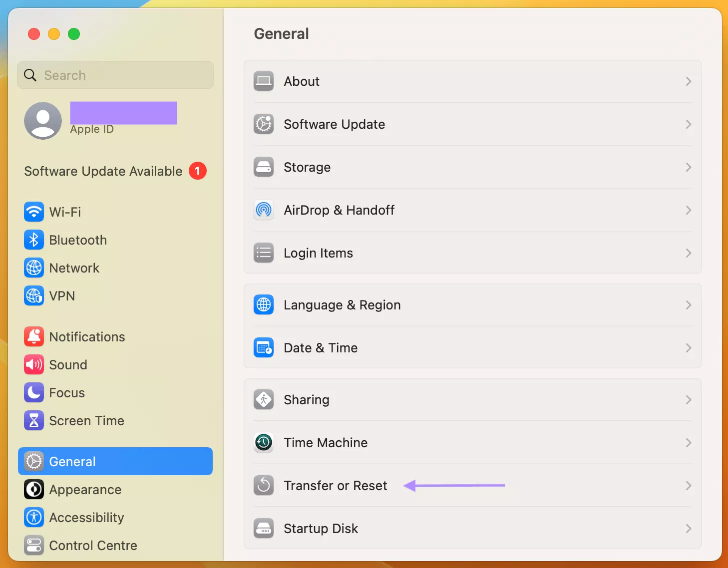
Task: Open the Time Machine settings
Action: point(326,443)
